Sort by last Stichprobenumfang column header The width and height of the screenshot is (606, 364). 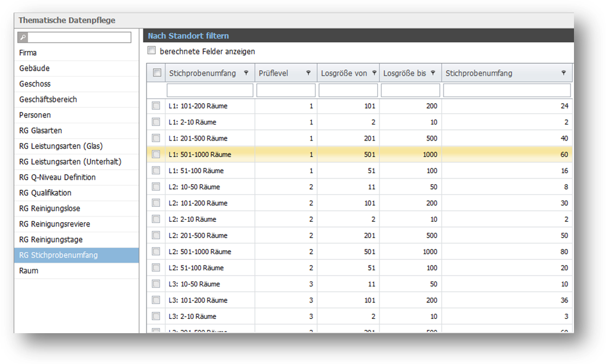pyautogui.click(x=479, y=73)
